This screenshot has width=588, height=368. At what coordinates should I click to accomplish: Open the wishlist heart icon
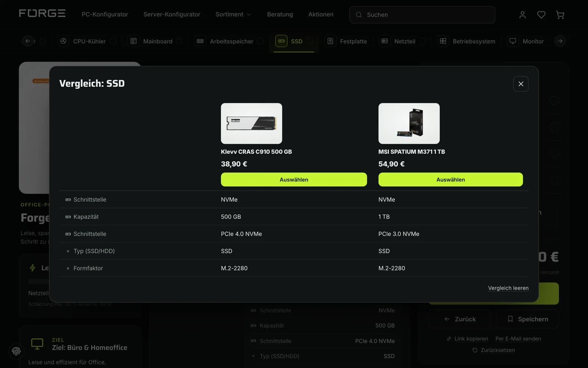(541, 15)
